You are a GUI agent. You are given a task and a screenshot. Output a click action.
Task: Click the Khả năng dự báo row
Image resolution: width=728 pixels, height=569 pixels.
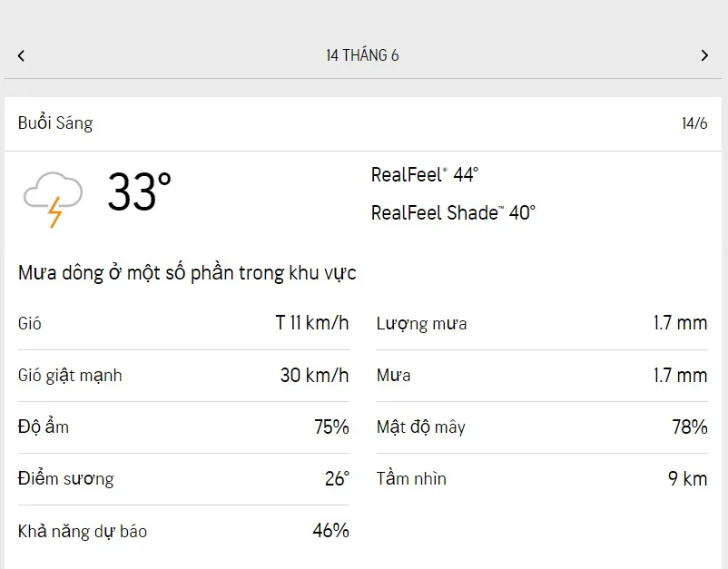tap(182, 531)
